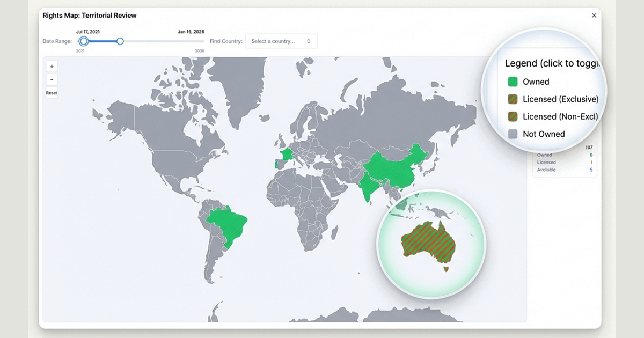Click the Available count in the summary panel

[x=591, y=170]
